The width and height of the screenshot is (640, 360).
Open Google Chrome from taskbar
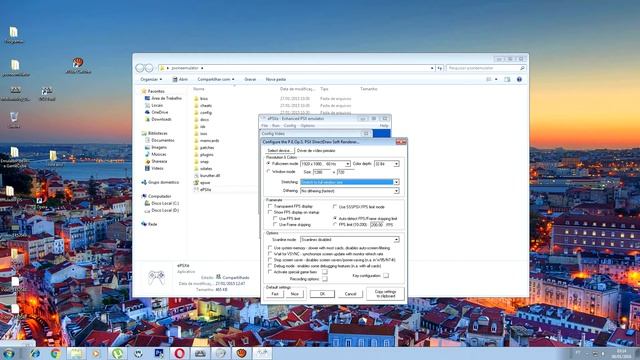(56, 353)
